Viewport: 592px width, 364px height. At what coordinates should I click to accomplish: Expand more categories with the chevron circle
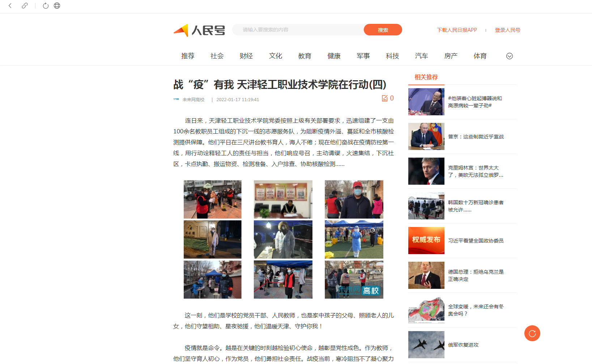coord(509,56)
